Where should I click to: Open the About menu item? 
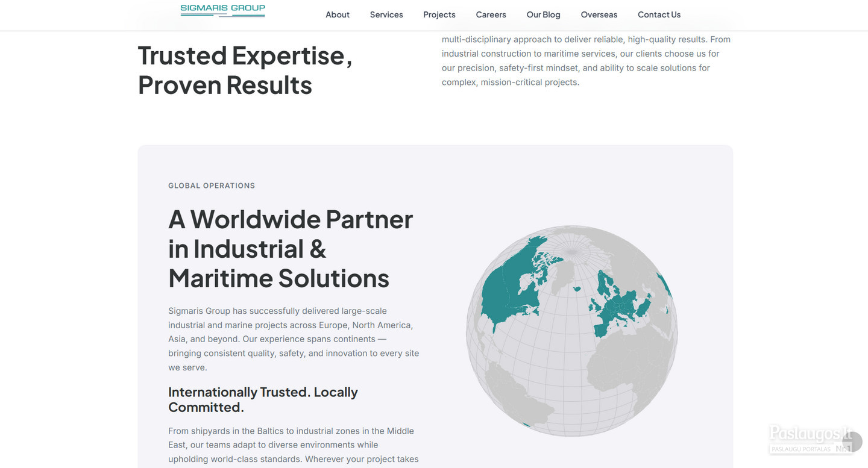pyautogui.click(x=338, y=14)
